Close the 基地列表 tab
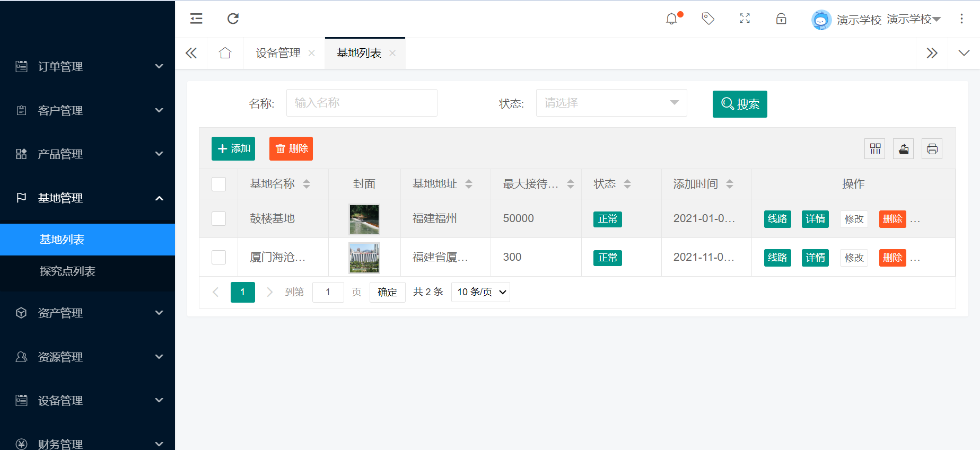Screen dimensions: 980x450 [392, 53]
